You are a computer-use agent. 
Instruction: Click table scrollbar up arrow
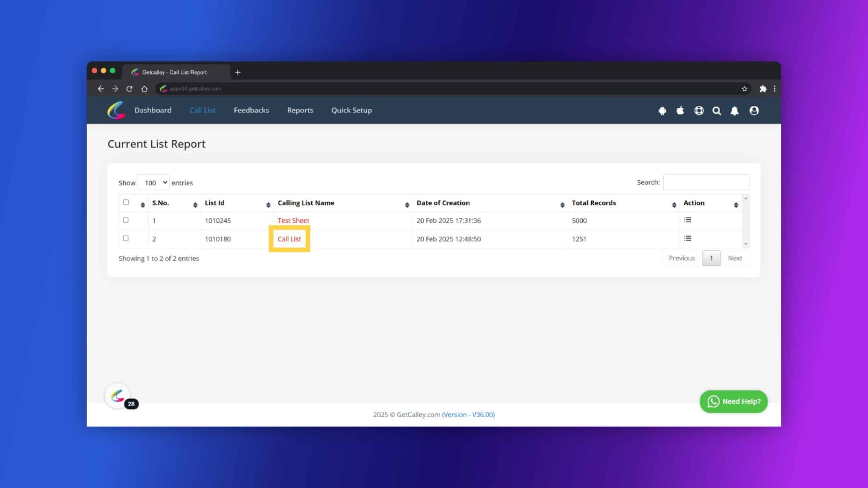pos(746,198)
